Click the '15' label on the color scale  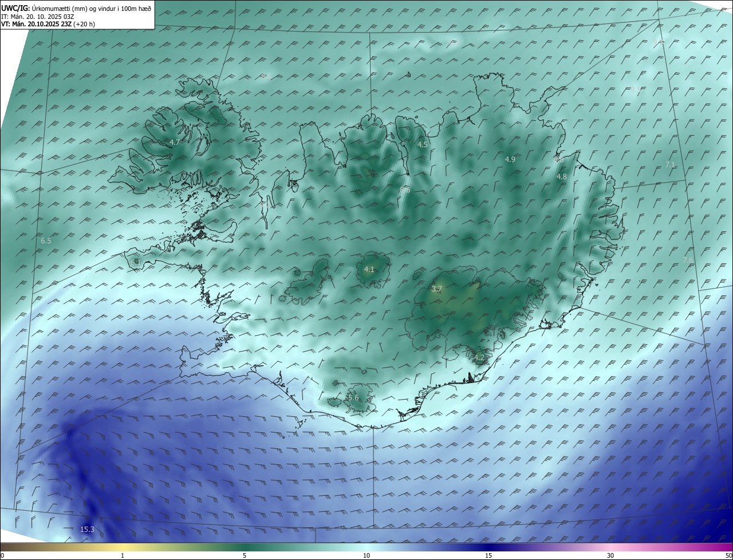click(488, 555)
